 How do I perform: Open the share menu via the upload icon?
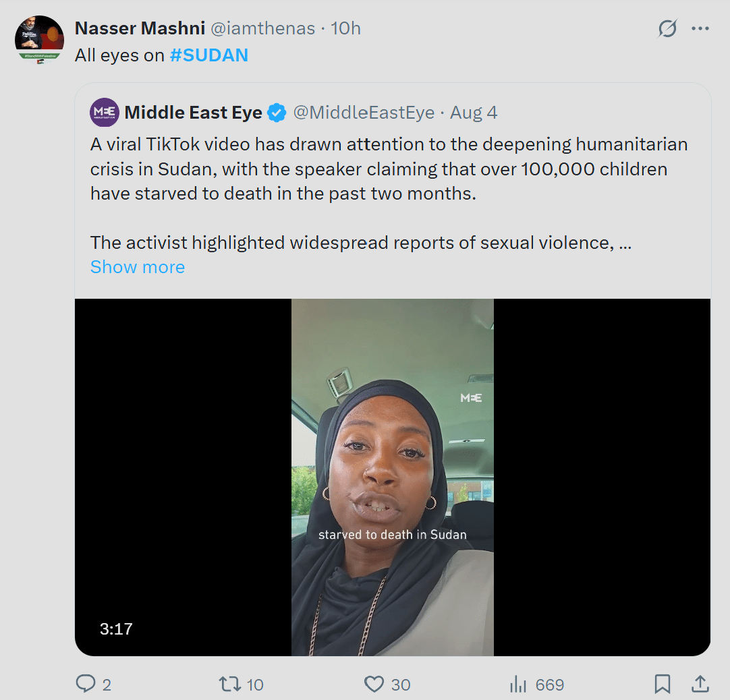pyautogui.click(x=700, y=684)
